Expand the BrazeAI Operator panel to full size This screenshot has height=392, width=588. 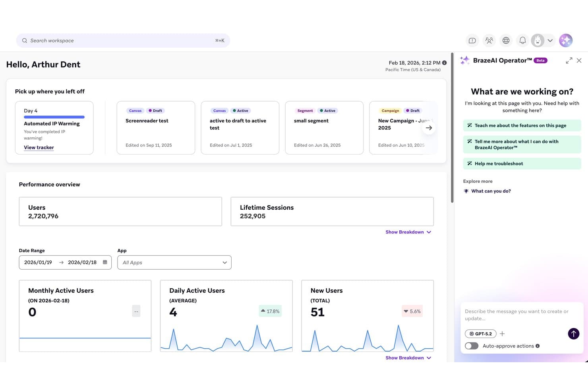[569, 60]
